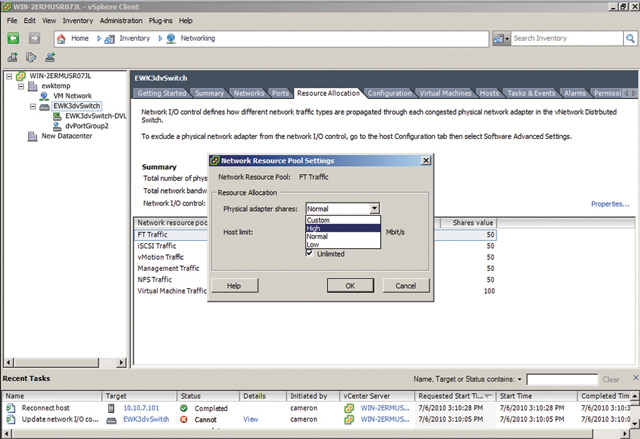Switch to the Tasks & Events tab

point(531,93)
